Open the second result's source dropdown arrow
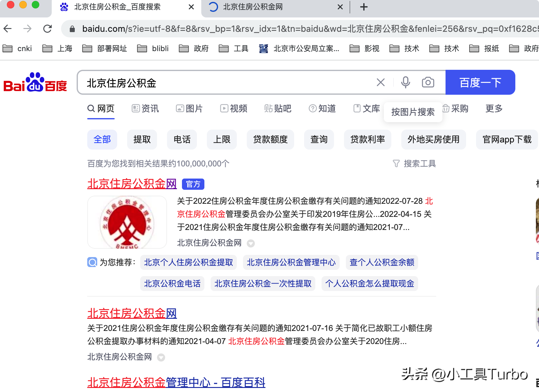The width and height of the screenshot is (539, 392). 161,357
